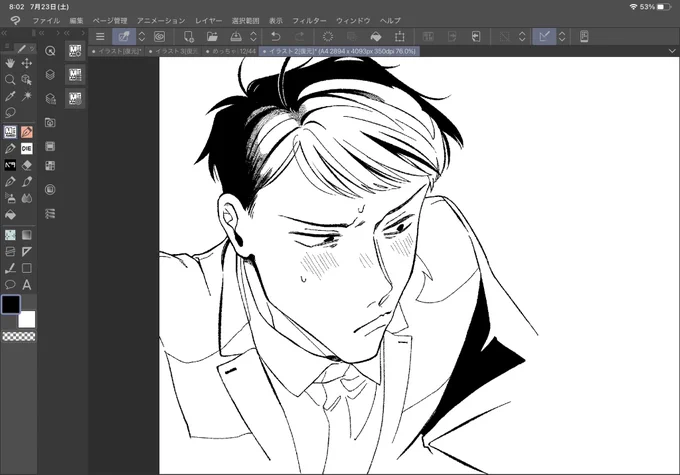This screenshot has width=680, height=475.
Task: Open a file with folder icon
Action: pyautogui.click(x=212, y=37)
